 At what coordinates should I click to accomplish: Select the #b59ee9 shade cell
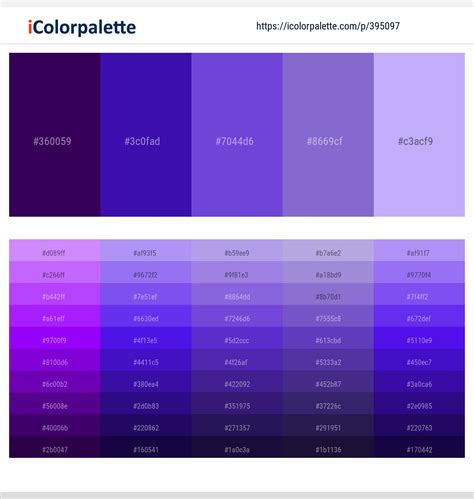click(x=237, y=250)
